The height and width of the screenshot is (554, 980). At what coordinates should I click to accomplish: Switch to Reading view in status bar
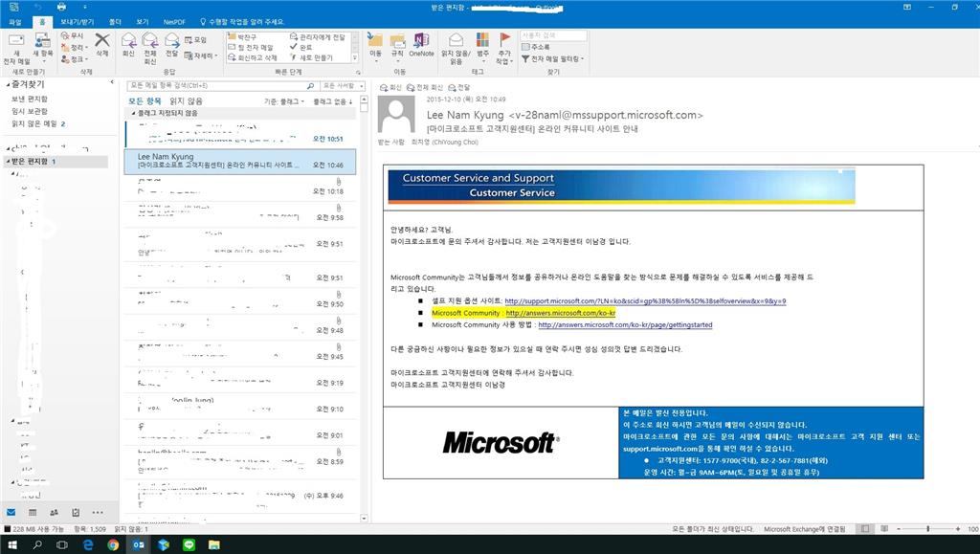[x=884, y=528]
